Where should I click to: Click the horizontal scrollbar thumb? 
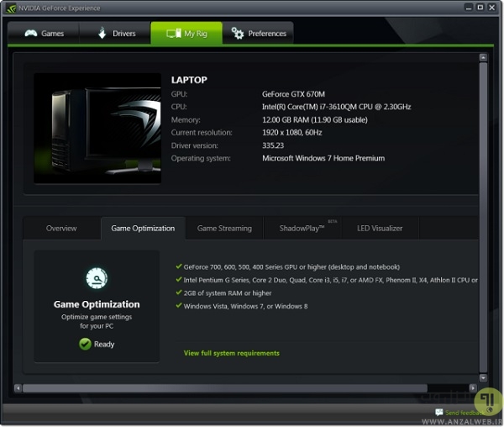[225, 388]
